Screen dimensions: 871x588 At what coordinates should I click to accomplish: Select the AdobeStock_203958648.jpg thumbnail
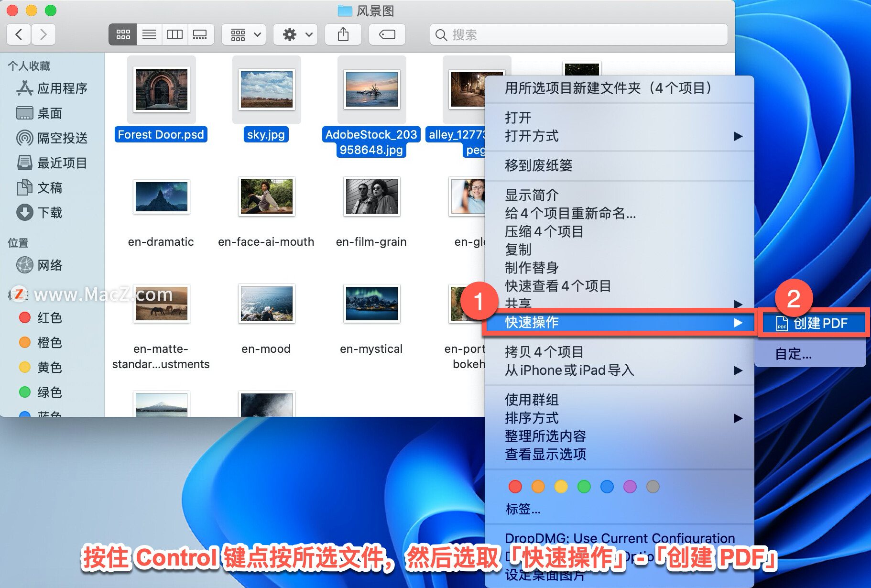[372, 89]
